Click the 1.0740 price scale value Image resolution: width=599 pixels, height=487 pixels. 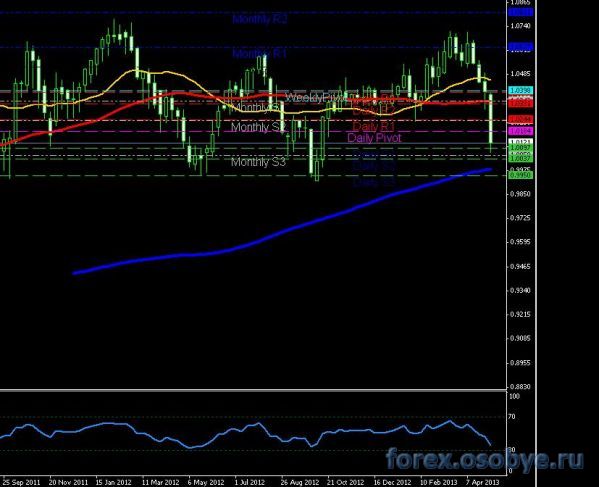click(520, 26)
